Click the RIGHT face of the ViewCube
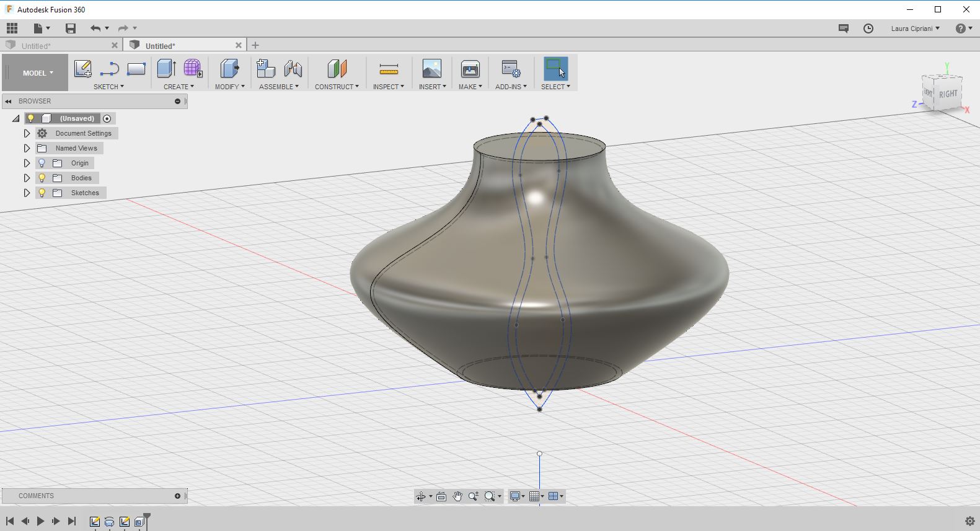This screenshot has height=531, width=980. [x=948, y=94]
